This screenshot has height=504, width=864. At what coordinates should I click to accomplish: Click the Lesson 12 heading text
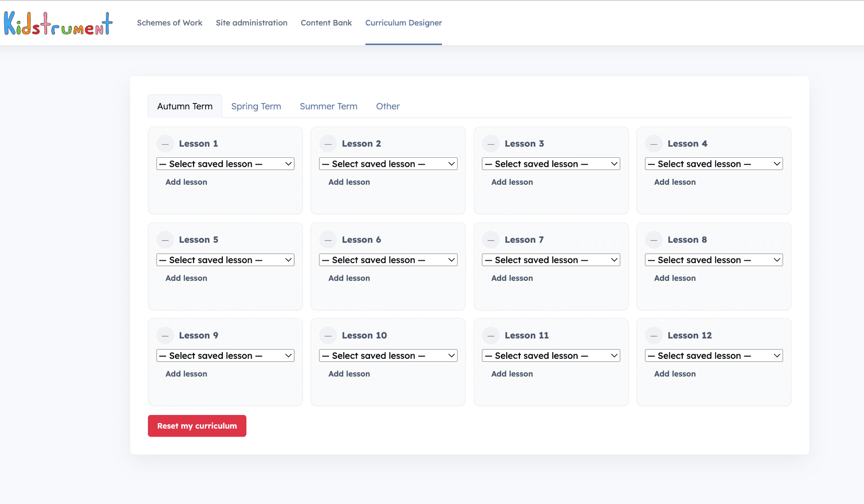(x=690, y=336)
